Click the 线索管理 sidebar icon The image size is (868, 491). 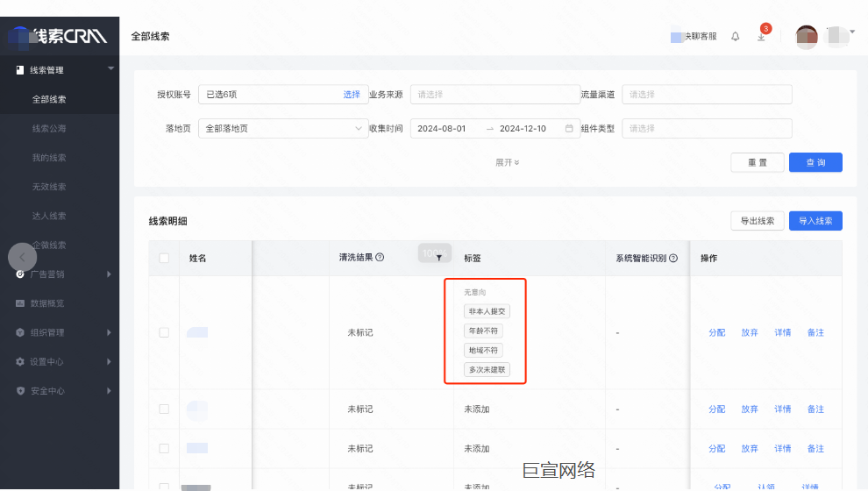pyautogui.click(x=20, y=70)
